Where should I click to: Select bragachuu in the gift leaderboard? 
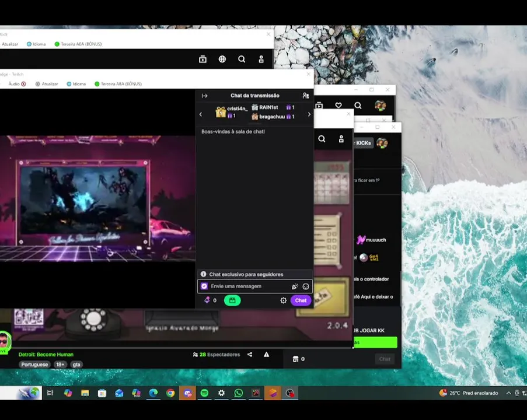pyautogui.click(x=273, y=117)
